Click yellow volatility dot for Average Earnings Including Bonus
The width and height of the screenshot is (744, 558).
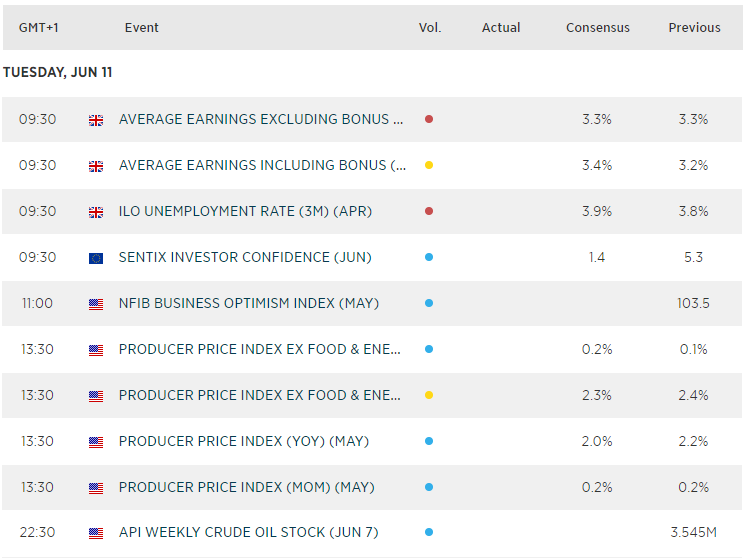[x=429, y=165]
